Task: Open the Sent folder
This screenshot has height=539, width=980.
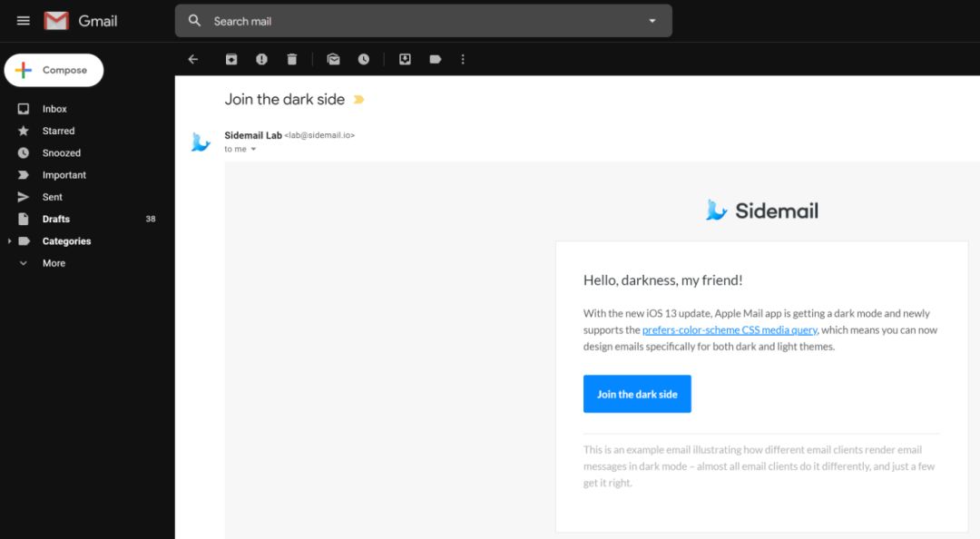Action: click(52, 197)
